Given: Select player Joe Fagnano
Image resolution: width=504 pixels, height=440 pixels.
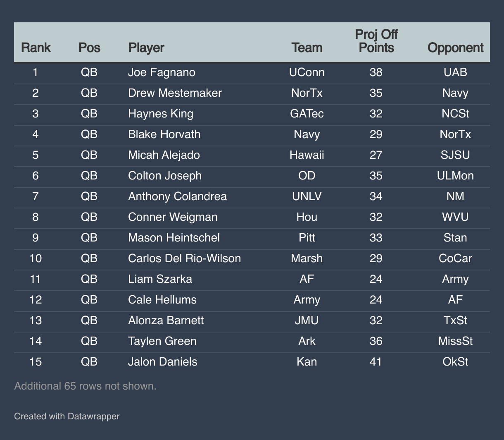Looking at the screenshot, I should coord(162,72).
